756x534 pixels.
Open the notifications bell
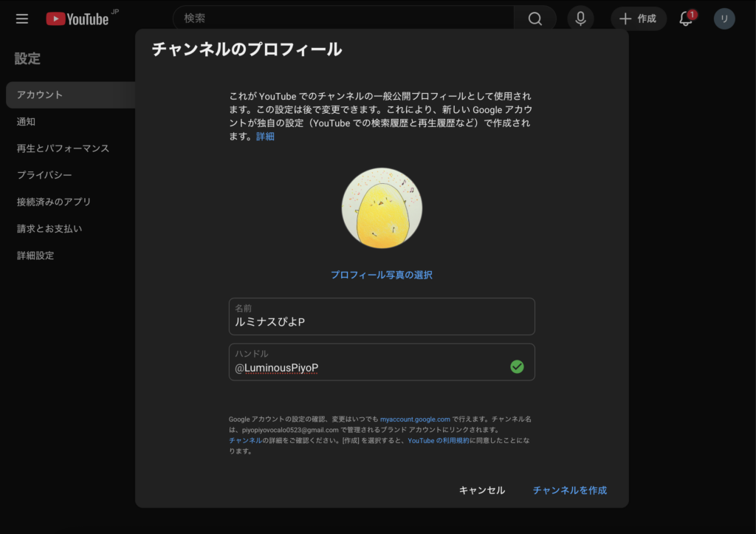[686, 18]
